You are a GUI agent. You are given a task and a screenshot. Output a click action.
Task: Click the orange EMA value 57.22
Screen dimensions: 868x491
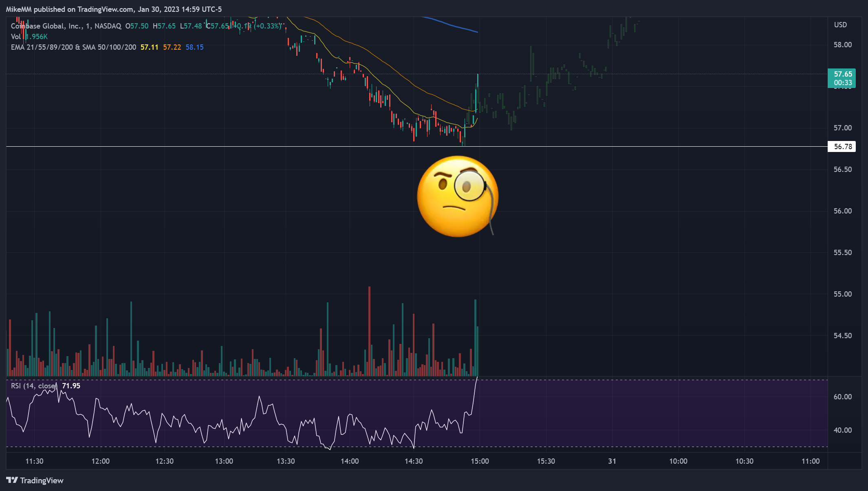click(x=172, y=47)
